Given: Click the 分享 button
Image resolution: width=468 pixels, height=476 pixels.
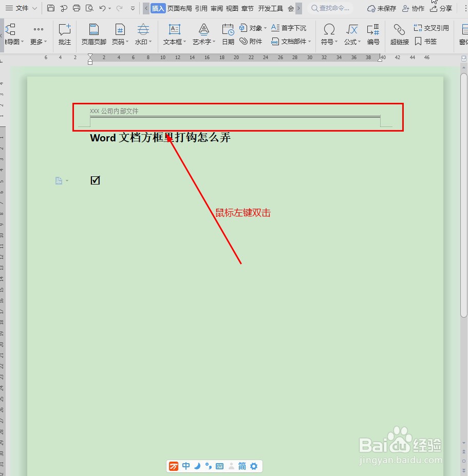Looking at the screenshot, I should [x=441, y=9].
